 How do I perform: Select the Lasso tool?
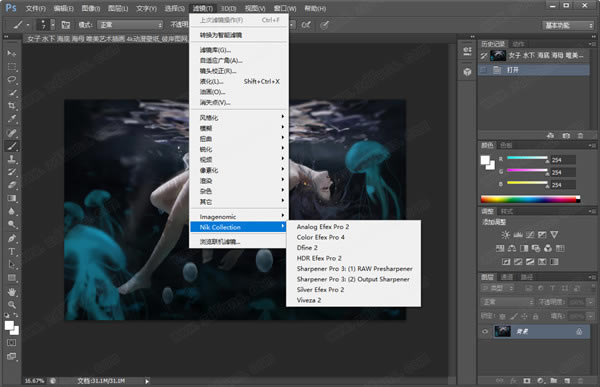12,80
